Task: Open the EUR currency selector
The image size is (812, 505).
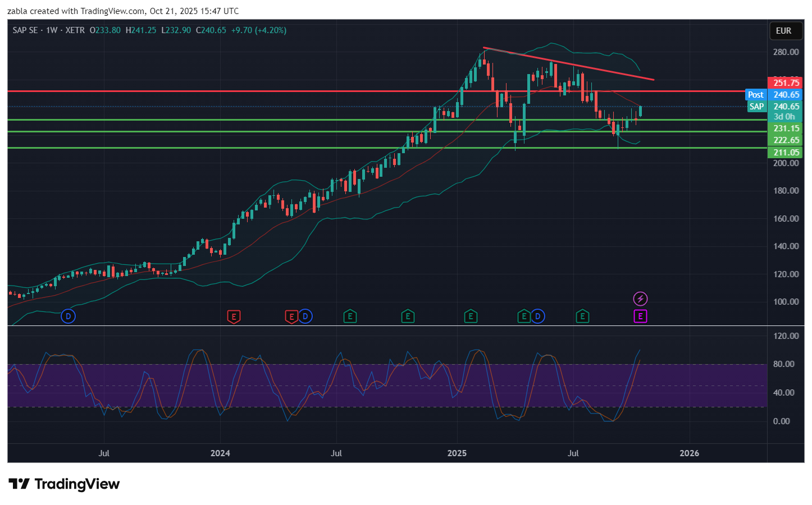Action: tap(783, 31)
